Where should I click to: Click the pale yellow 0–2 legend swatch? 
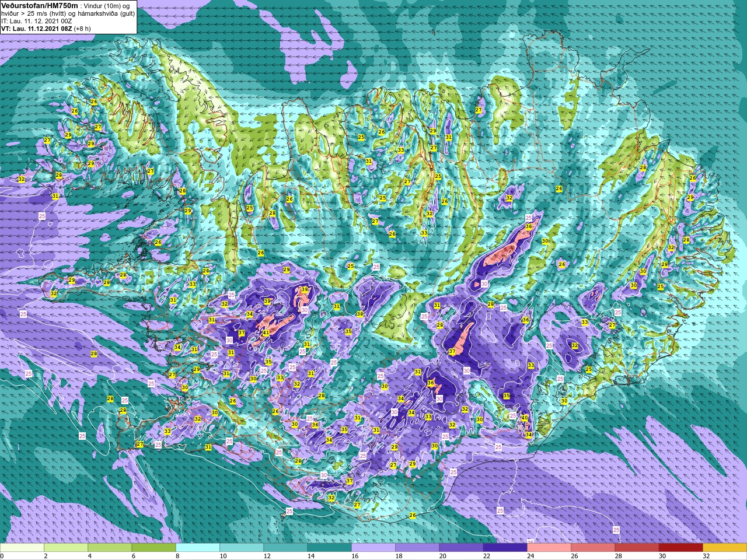[22, 548]
